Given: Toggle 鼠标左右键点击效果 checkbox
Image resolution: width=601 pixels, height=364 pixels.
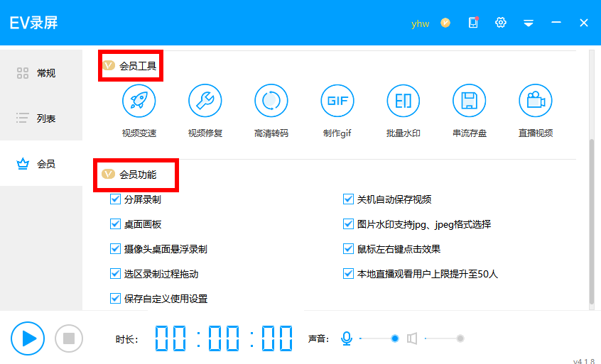Looking at the screenshot, I should (x=349, y=249).
